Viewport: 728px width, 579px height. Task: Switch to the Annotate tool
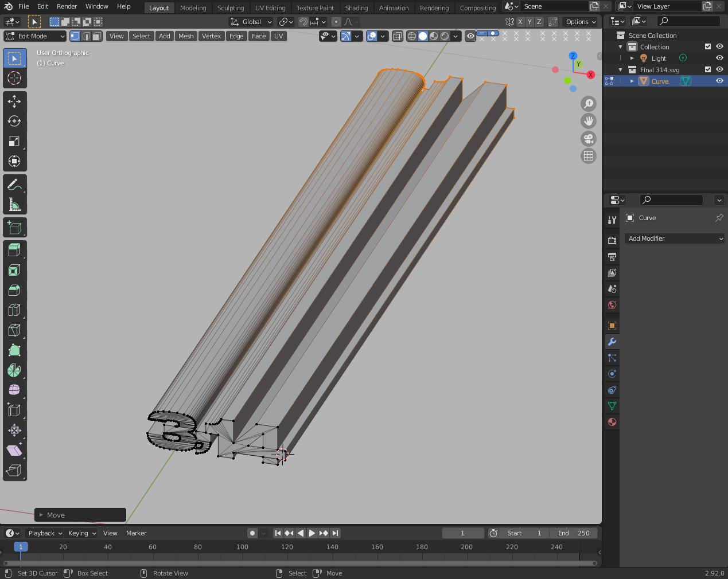click(x=14, y=184)
